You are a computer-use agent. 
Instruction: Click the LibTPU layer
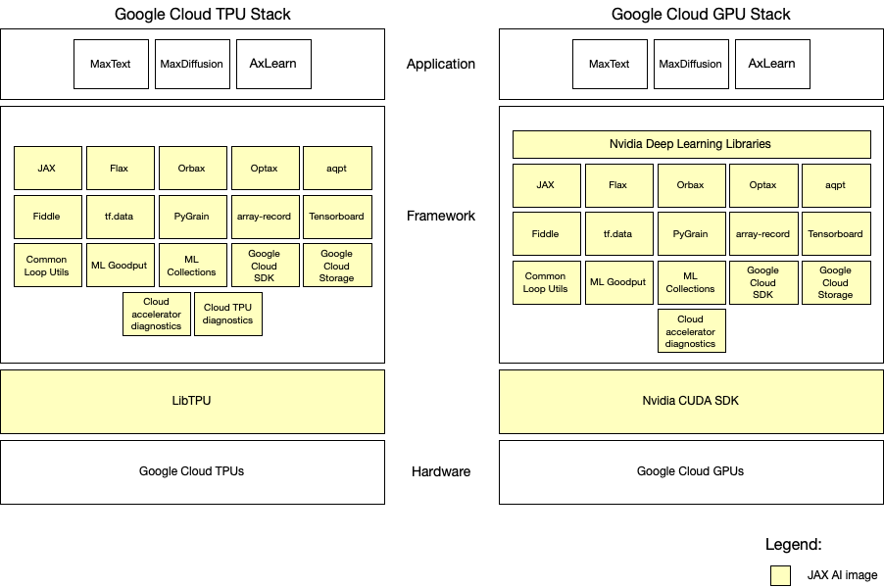pos(192,402)
